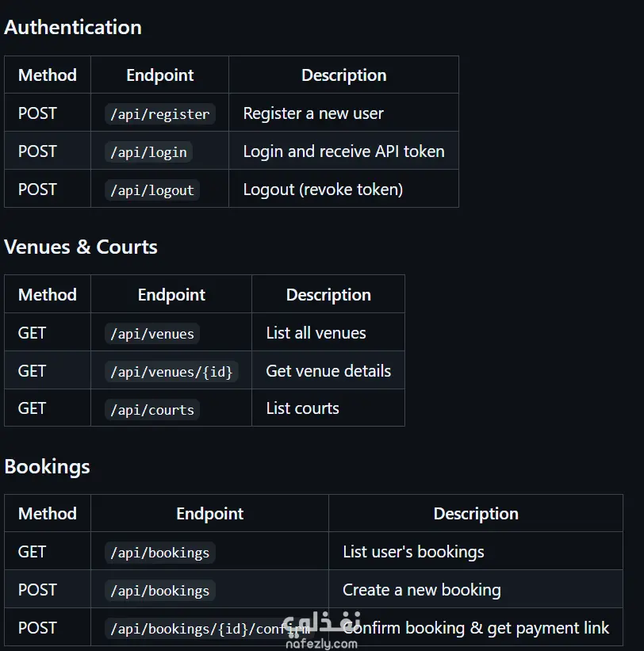Click /api/bookings in the GET row
The height and width of the screenshot is (651, 644).
[x=159, y=553]
